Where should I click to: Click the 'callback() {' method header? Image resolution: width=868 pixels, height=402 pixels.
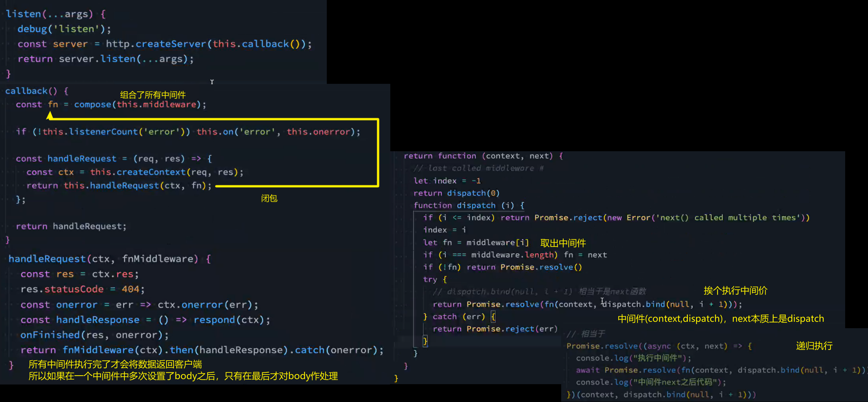point(37,91)
